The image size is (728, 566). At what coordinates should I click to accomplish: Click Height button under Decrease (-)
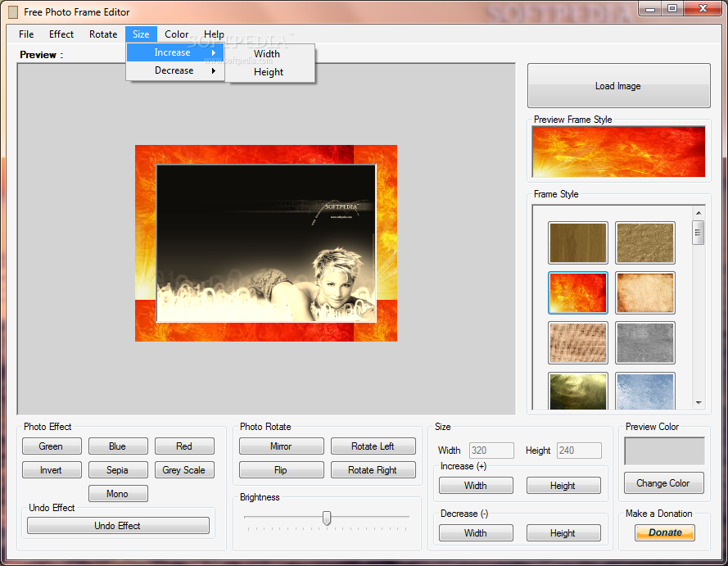(x=563, y=533)
